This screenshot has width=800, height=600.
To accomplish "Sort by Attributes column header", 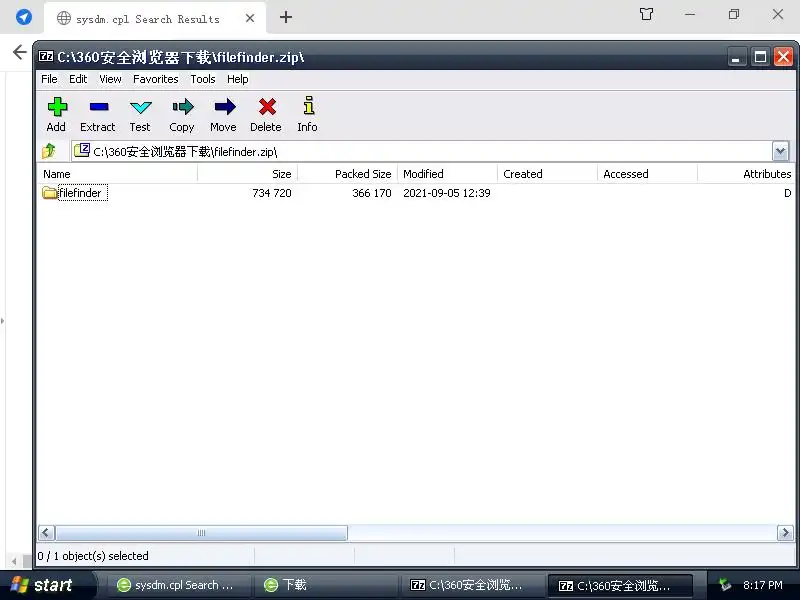I will pos(746,174).
